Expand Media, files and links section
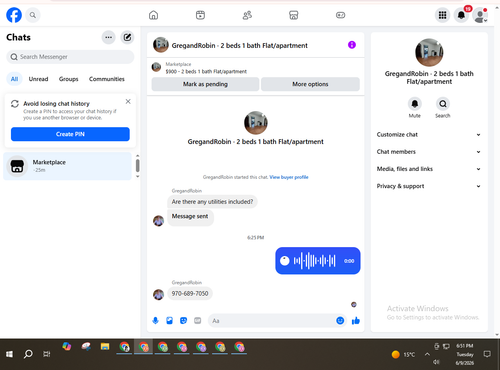Screen dimensions: 500x370 coord(429,169)
